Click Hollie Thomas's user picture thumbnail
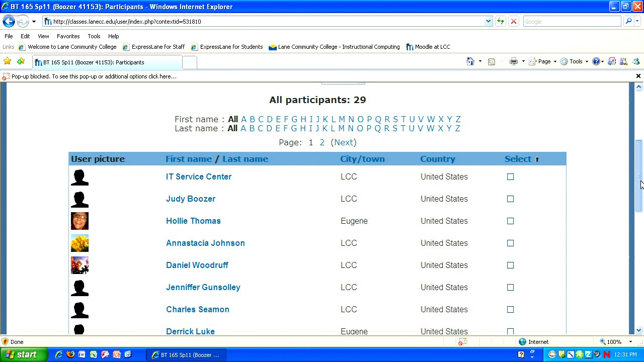The width and height of the screenshot is (644, 362). pyautogui.click(x=79, y=221)
